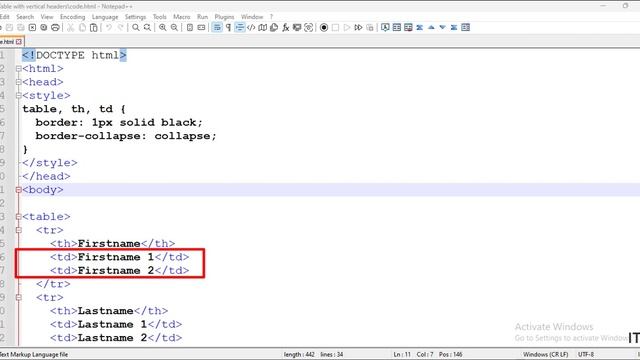
Task: Click the Save All toolbar icon
Action: tap(21, 27)
